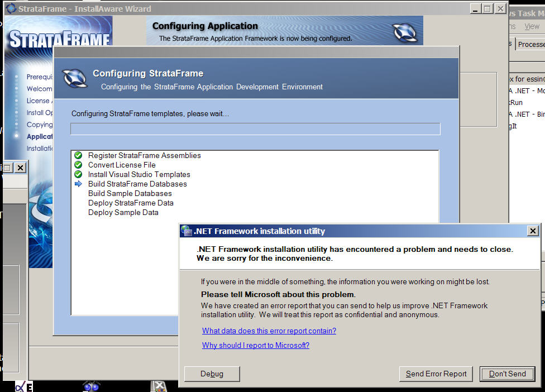545x392 pixels.
Task: Open 'What data does this error report contain?' link
Action: point(269,331)
